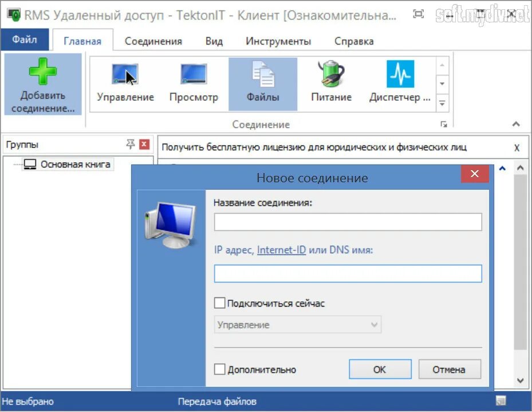Expand the full connection modes gallery
532x412 pixels.
tap(442, 103)
